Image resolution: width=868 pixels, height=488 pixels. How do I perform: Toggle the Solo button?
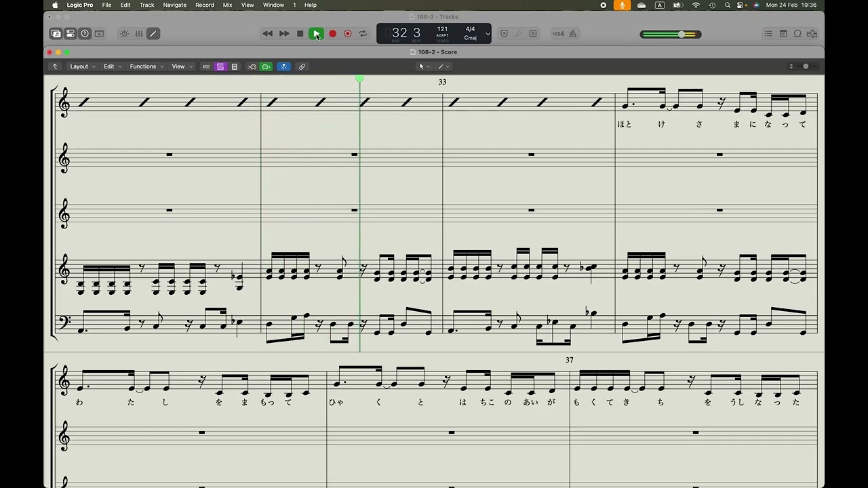click(533, 33)
